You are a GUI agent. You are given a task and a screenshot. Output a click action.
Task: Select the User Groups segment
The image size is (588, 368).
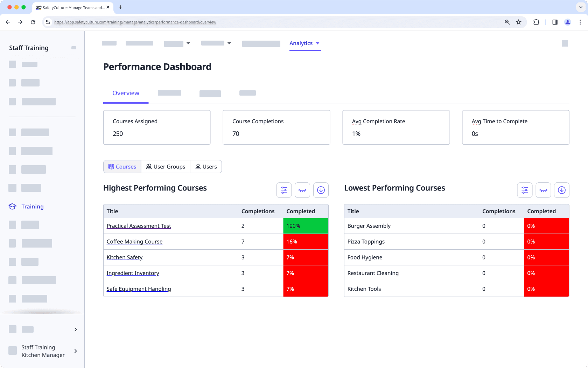pyautogui.click(x=166, y=167)
